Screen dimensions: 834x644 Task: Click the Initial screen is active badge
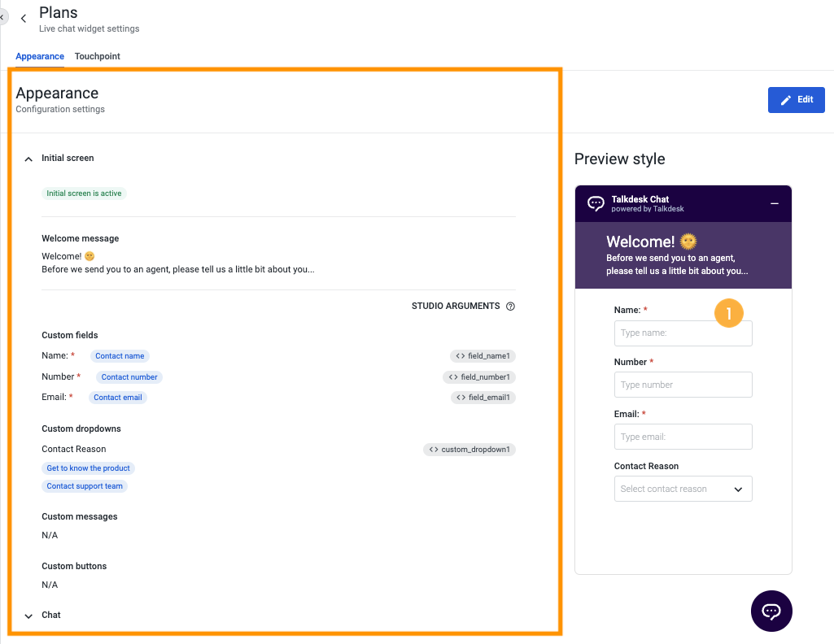84,194
